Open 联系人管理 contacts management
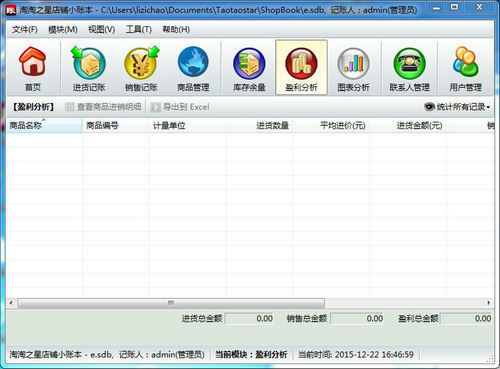The image size is (500, 369). pos(409,68)
